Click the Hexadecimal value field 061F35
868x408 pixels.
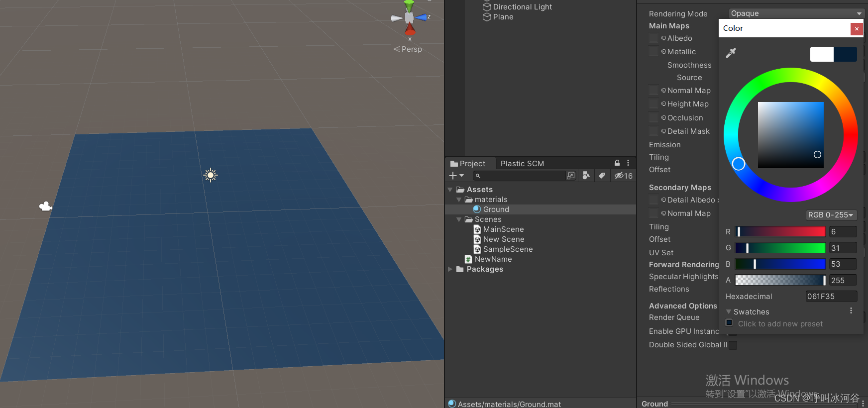pyautogui.click(x=831, y=297)
